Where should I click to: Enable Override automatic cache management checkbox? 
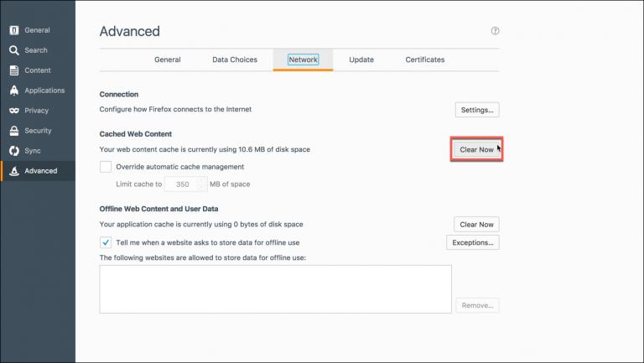pos(106,167)
